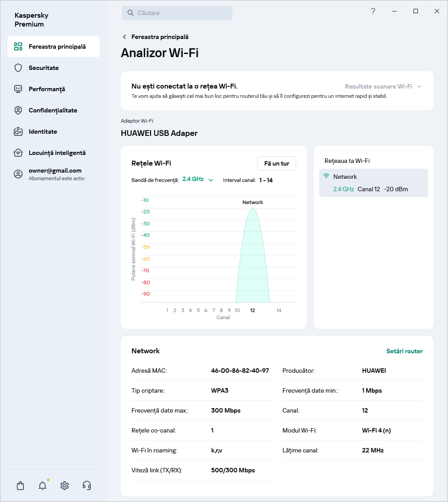The height and width of the screenshot is (502, 448).
Task: Go back via Fereastra principală chevron
Action: 124,37
